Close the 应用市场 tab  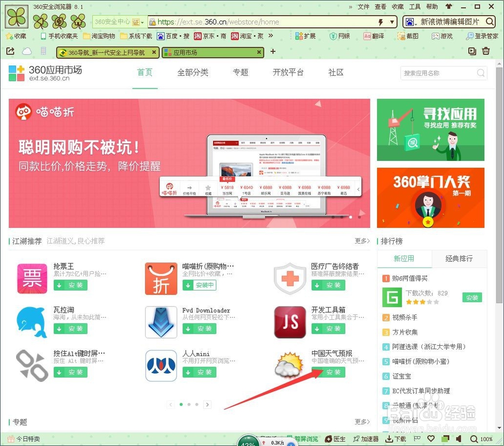click(x=259, y=52)
